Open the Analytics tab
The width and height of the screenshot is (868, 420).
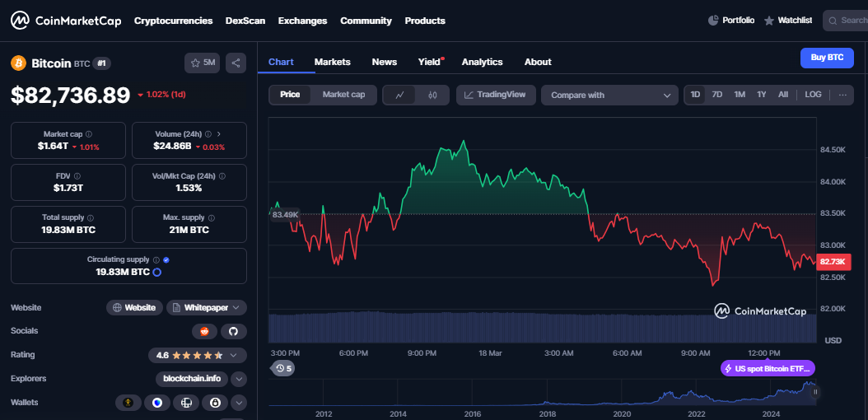pyautogui.click(x=482, y=62)
